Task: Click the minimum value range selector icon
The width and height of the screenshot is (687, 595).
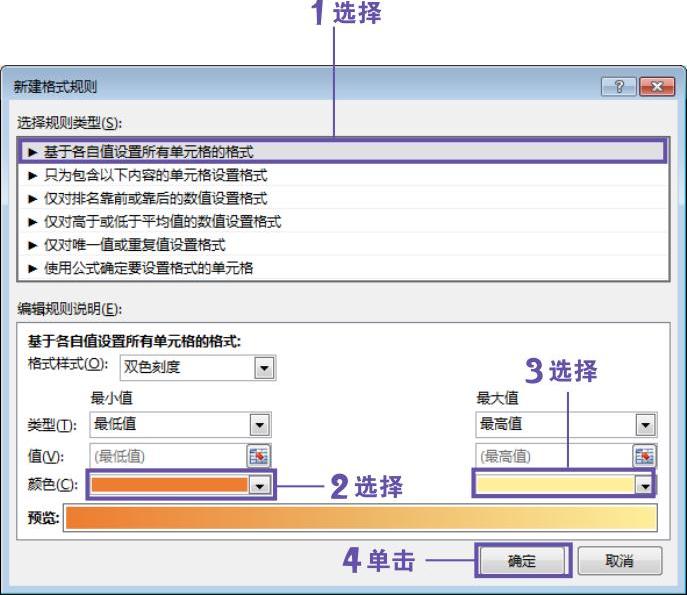Action: (260, 456)
